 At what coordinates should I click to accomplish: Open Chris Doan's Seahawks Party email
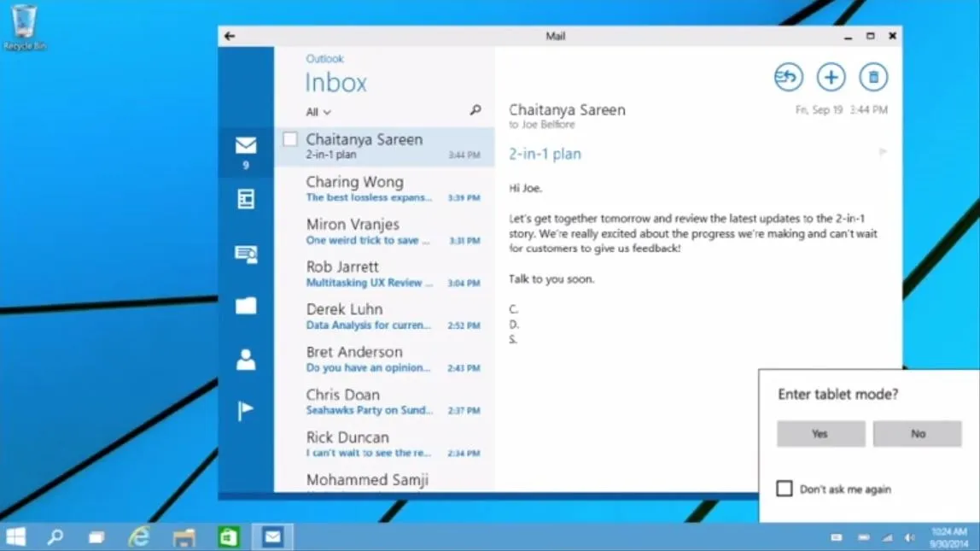(x=384, y=401)
